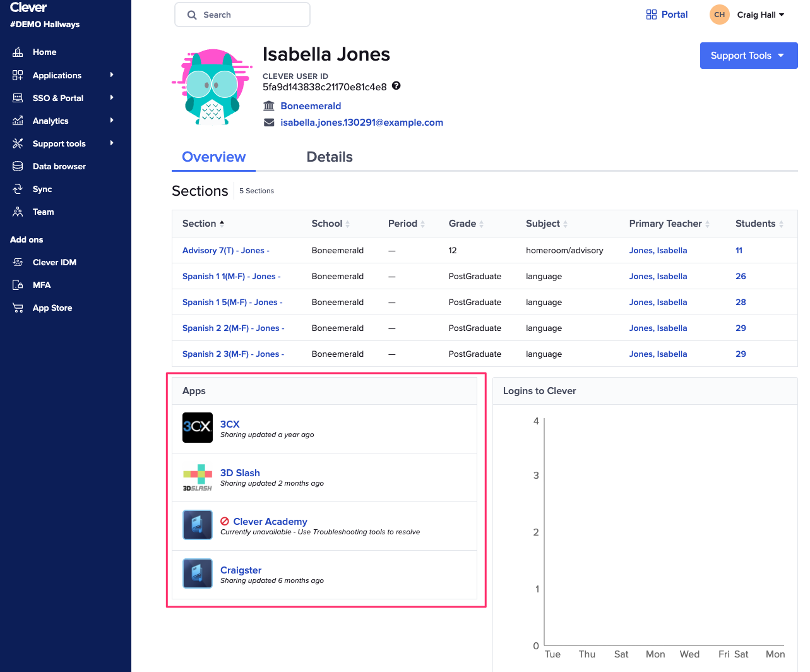The width and height of the screenshot is (810, 672).
Task: Switch to the Details tab
Action: [330, 157]
